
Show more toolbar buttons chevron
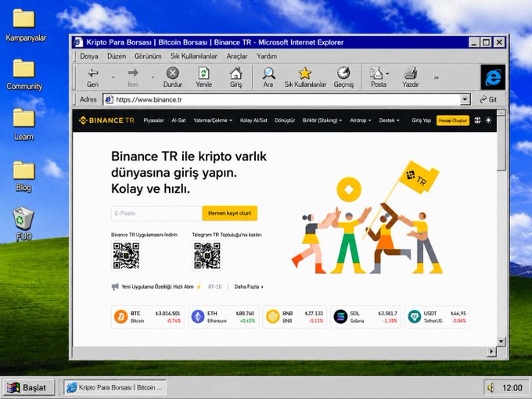click(437, 77)
